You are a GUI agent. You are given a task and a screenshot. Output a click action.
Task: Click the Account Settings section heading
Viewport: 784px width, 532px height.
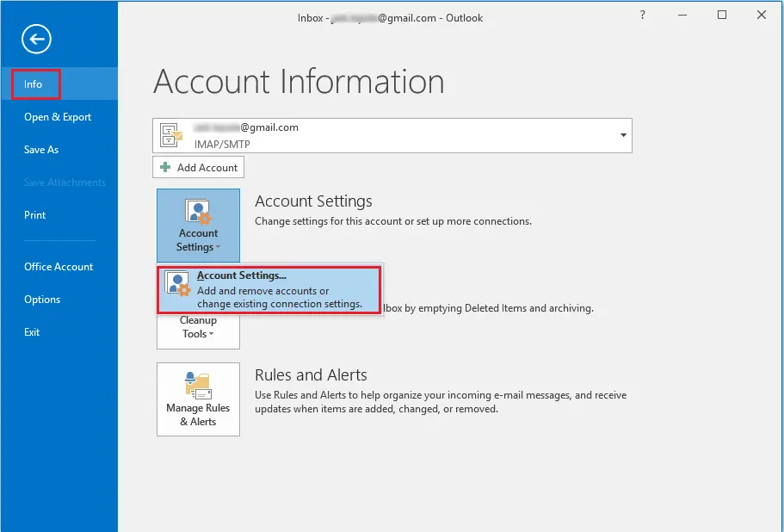tap(313, 201)
